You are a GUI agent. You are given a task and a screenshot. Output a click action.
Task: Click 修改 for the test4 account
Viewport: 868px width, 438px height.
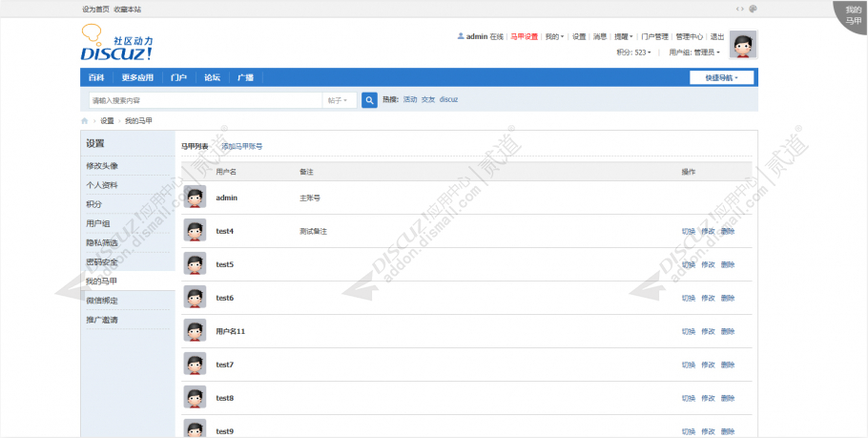708,232
